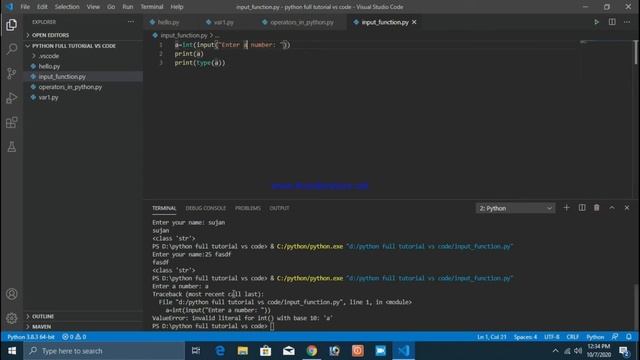Open the File menu
Screen dimensions: 640x360
(x=25, y=7)
